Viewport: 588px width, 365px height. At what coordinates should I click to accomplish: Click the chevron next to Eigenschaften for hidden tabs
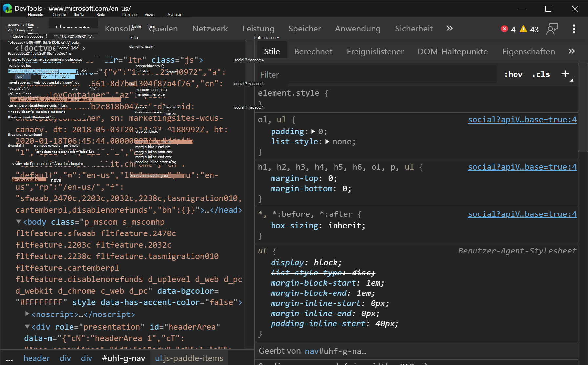(572, 51)
